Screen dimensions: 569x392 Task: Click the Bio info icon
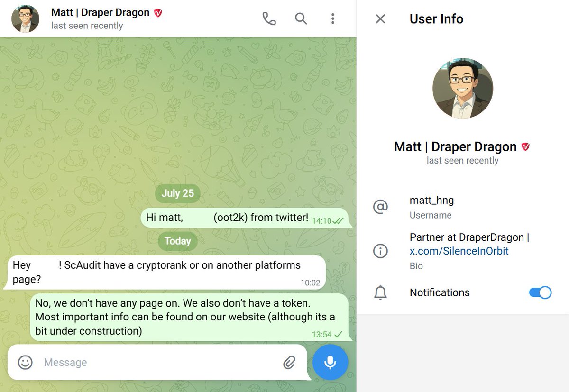coord(380,251)
